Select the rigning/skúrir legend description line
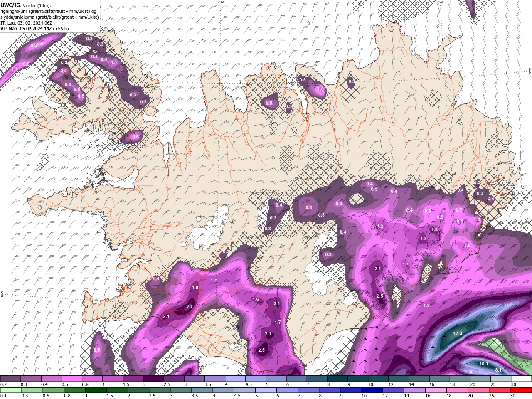This screenshot has width=532, height=399. click(48, 11)
